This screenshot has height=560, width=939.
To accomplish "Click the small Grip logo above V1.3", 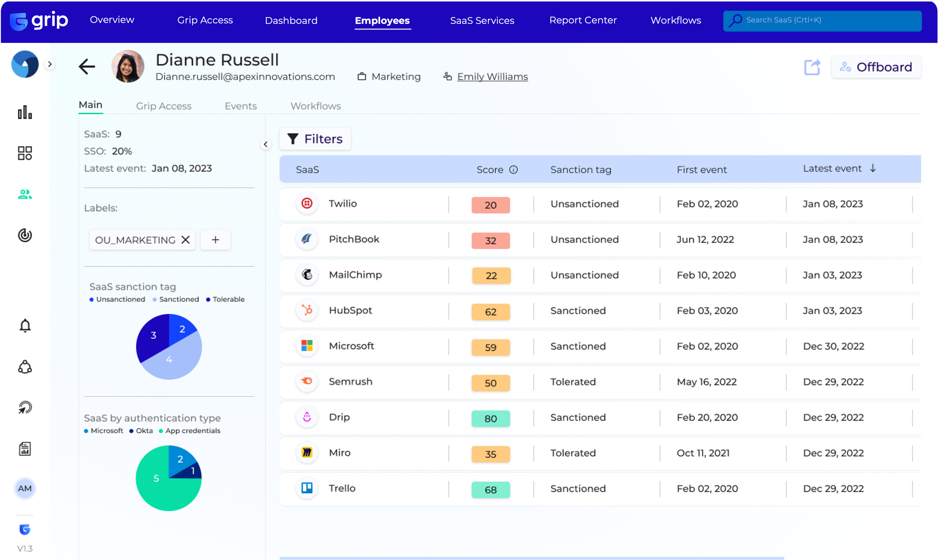I will point(25,529).
